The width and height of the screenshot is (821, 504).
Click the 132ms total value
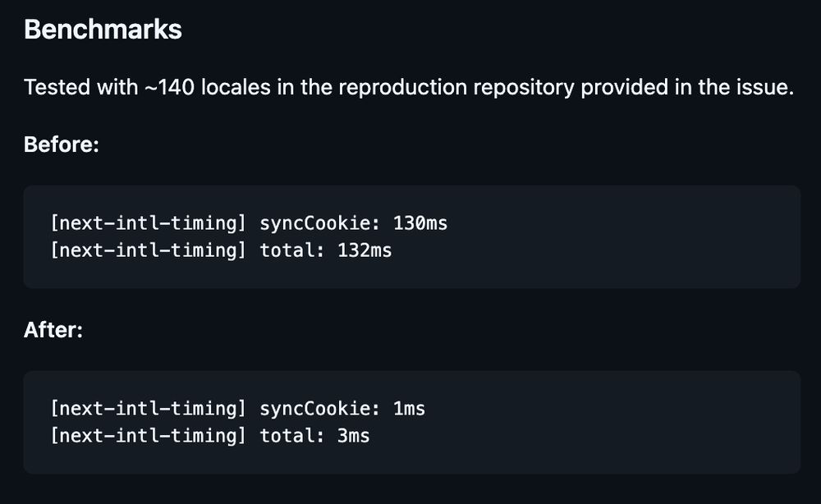[365, 250]
